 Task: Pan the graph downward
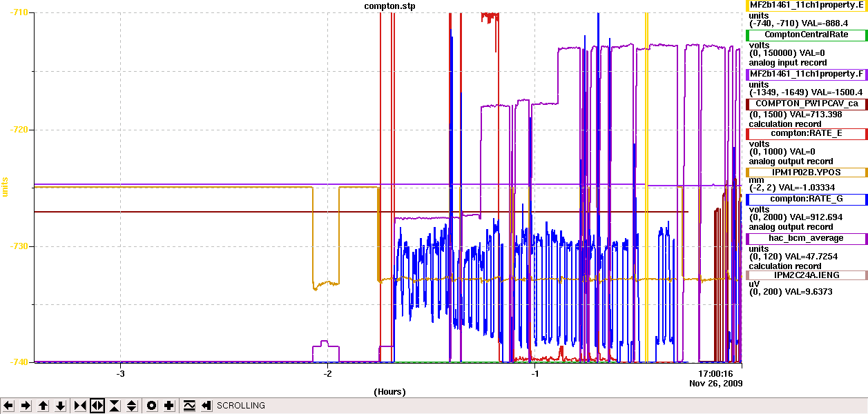click(60, 406)
